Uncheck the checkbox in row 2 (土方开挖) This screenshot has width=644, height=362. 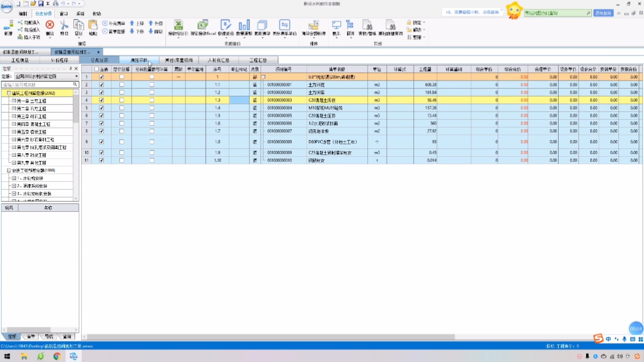(x=101, y=85)
